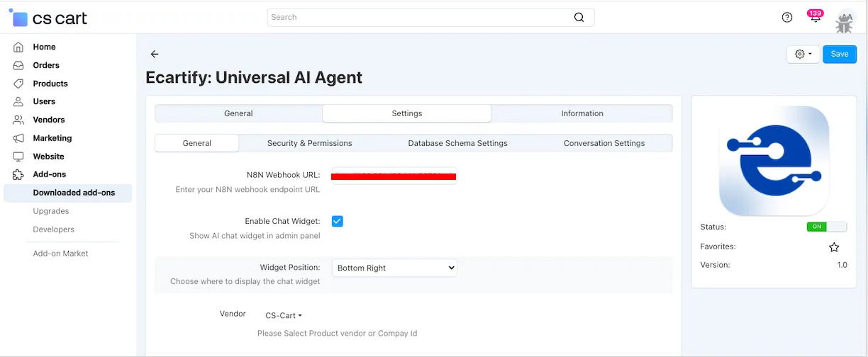Click the Users person icon

pyautogui.click(x=18, y=101)
